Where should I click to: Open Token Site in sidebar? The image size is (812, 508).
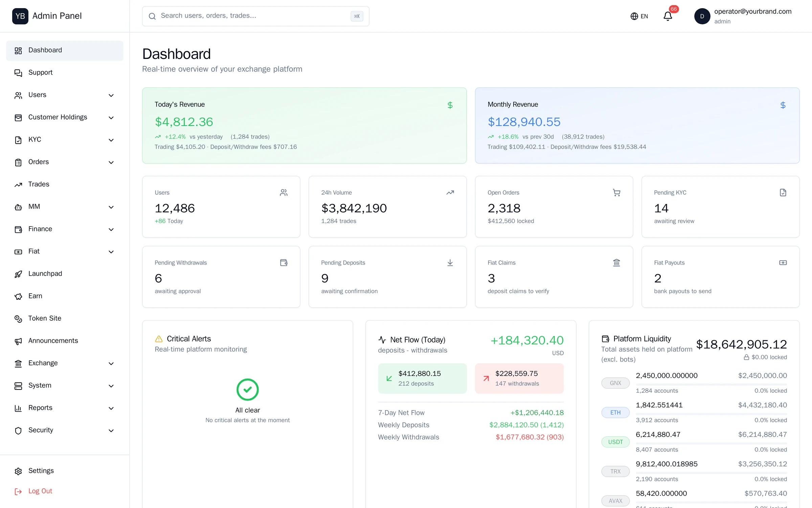[x=65, y=319]
